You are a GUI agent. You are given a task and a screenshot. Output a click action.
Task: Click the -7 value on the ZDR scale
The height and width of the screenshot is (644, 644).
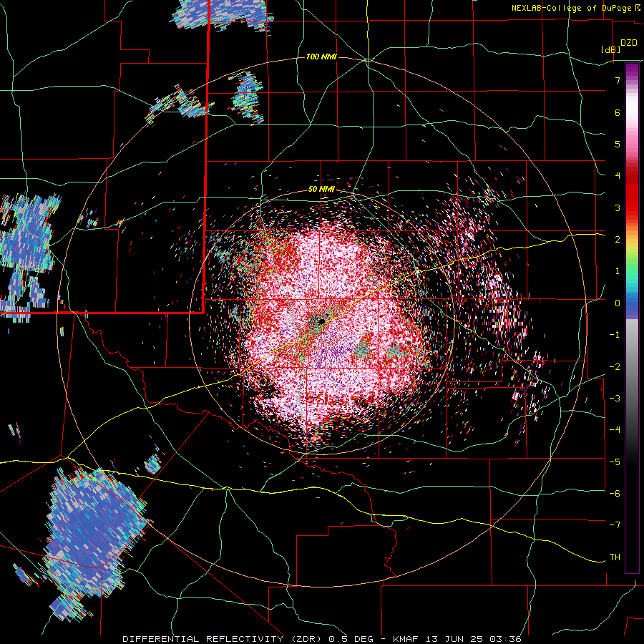(614, 525)
